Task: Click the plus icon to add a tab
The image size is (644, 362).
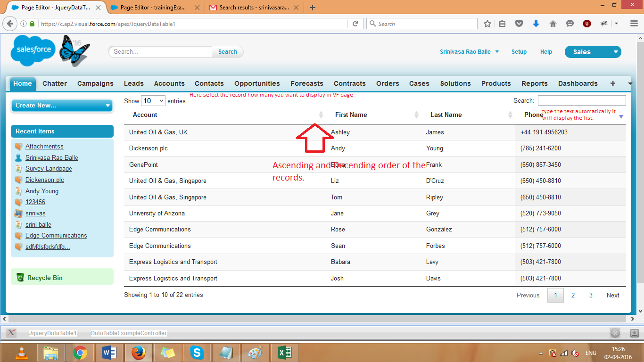Action: click(612, 83)
